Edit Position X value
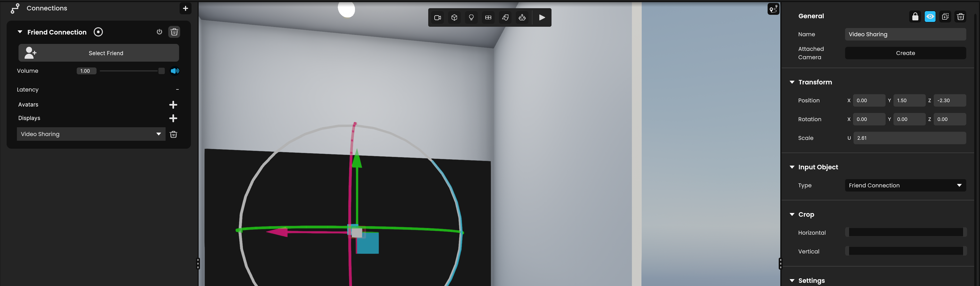This screenshot has height=286, width=980. (869, 101)
